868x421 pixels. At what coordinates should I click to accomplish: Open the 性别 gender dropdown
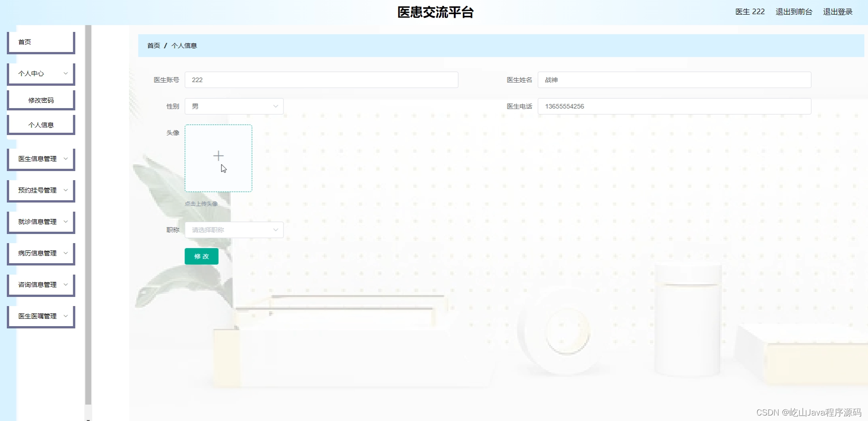click(234, 106)
